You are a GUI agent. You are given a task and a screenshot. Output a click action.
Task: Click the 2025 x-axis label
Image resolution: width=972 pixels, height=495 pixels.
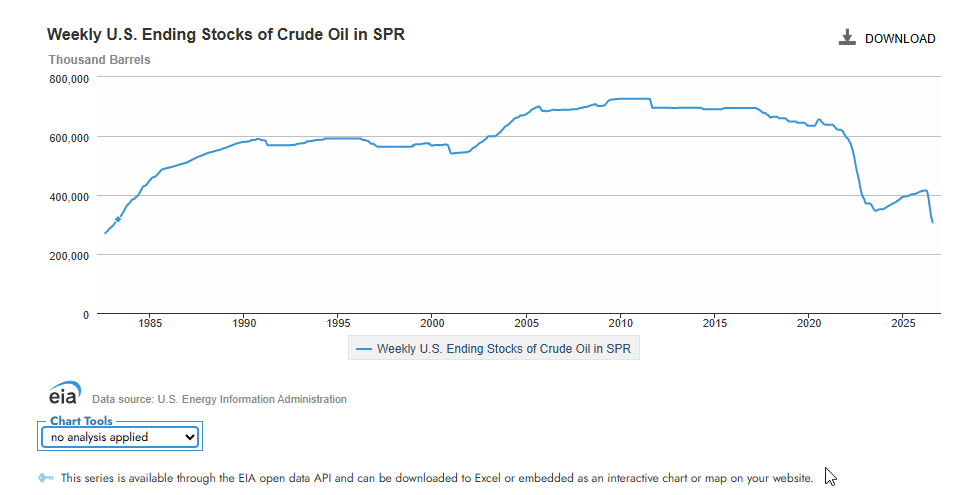point(903,323)
